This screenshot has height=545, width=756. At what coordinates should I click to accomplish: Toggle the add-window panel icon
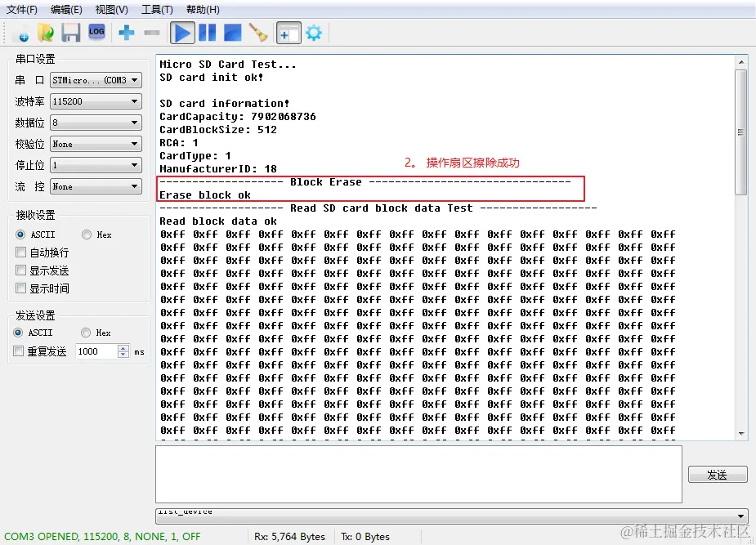(289, 33)
